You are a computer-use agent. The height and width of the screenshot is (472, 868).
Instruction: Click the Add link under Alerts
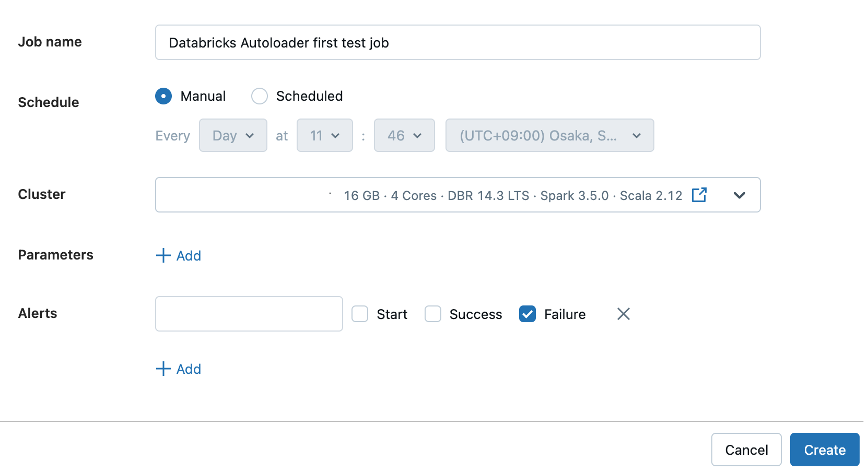[188, 369]
